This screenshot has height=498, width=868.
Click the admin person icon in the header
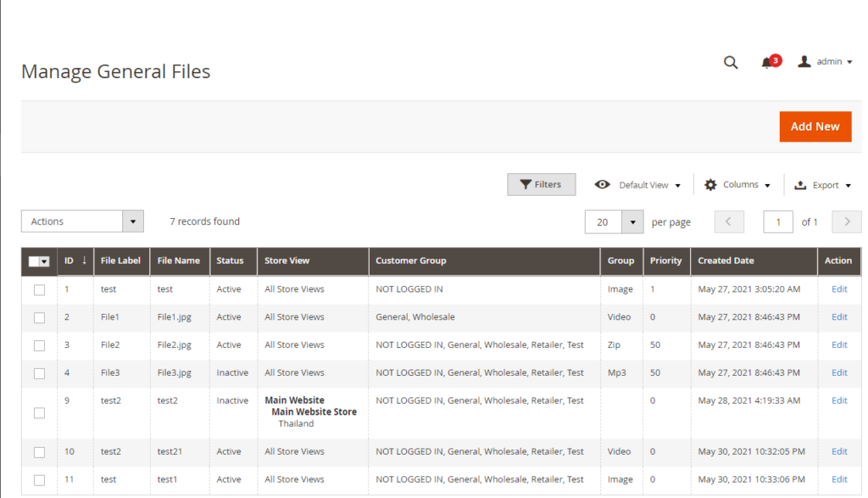[x=804, y=61]
